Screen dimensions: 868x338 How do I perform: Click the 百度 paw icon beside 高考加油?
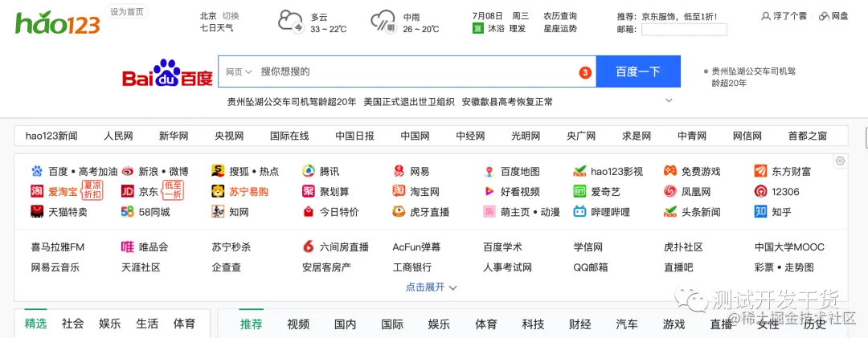[37, 172]
